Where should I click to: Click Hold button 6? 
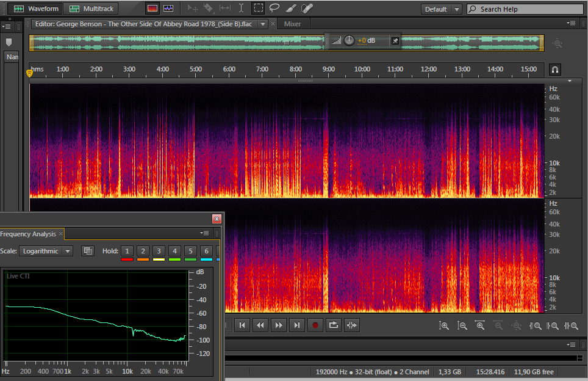[x=206, y=251]
